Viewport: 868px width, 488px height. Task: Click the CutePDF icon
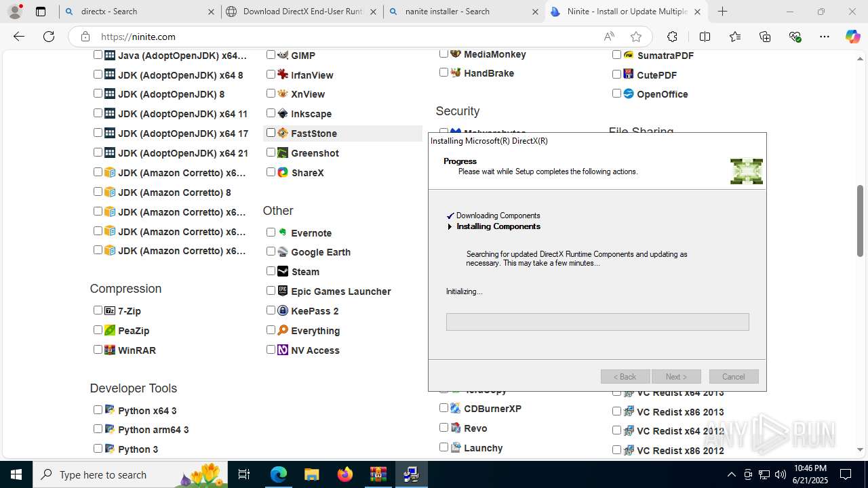629,75
